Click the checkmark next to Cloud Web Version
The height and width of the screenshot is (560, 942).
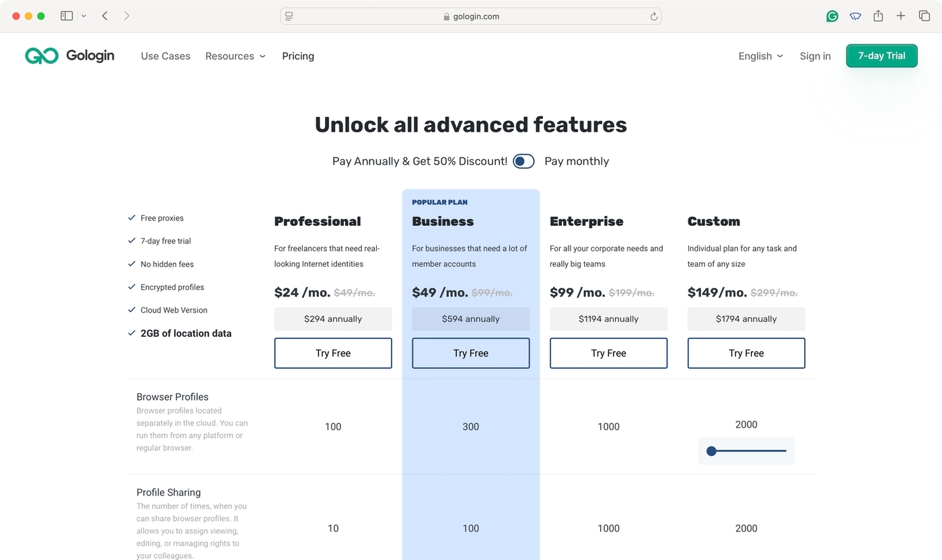coord(132,310)
